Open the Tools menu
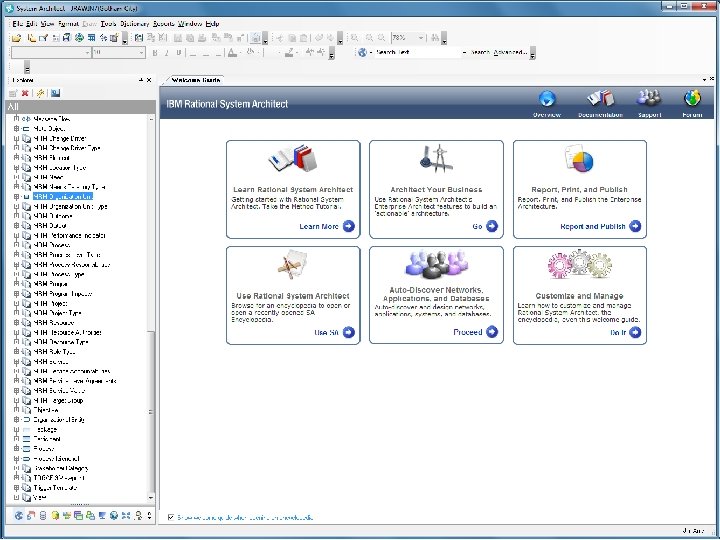The image size is (720, 540). [108, 23]
